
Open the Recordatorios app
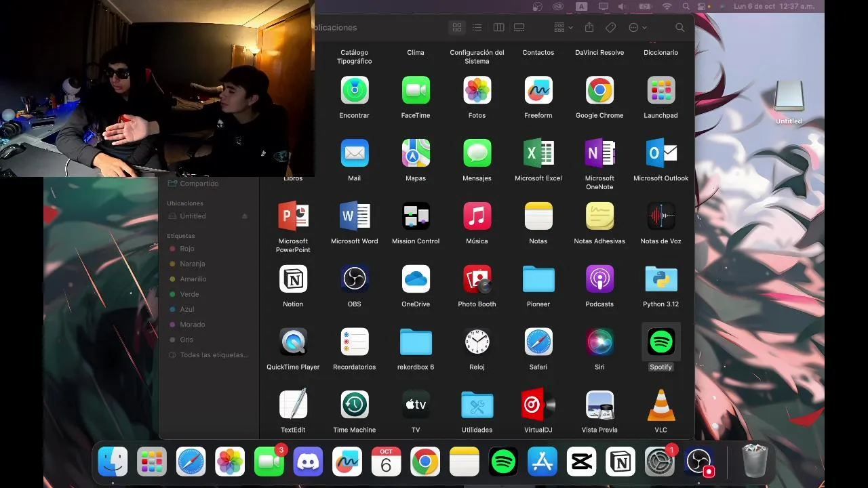click(x=355, y=342)
